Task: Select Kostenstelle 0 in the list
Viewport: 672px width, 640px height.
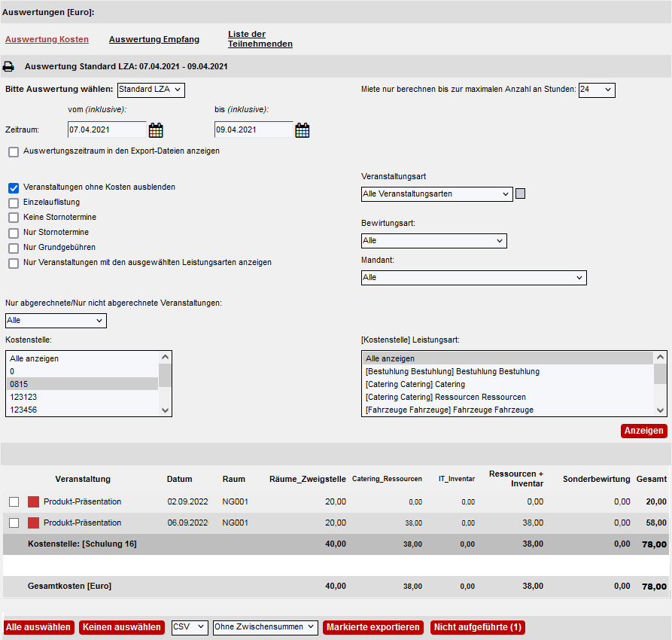Action: 83,371
